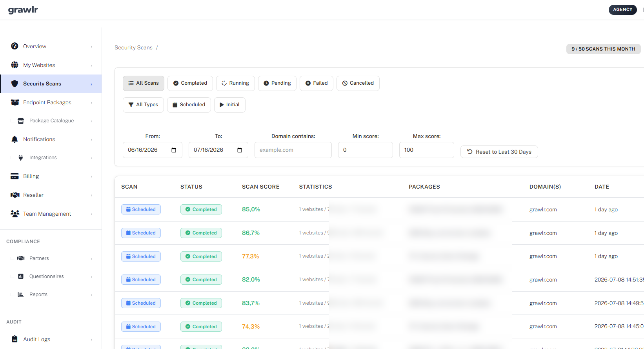Expand the Overview menu chevron

[x=91, y=47]
